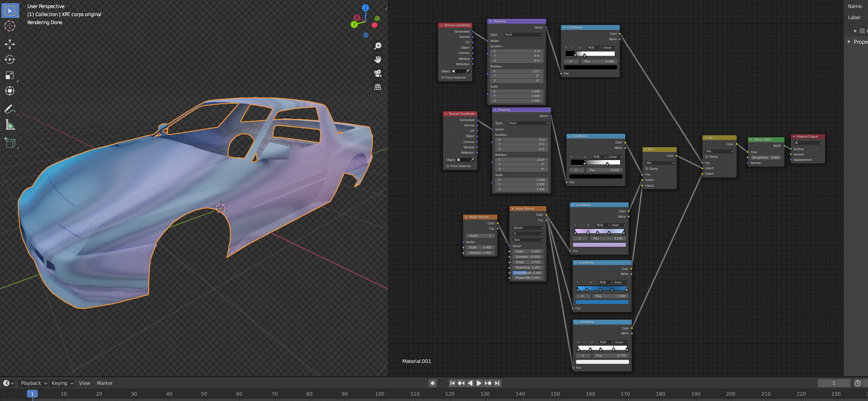This screenshot has height=401, width=868.
Task: Click the viewport zoom magnifier icon
Action: 378,46
